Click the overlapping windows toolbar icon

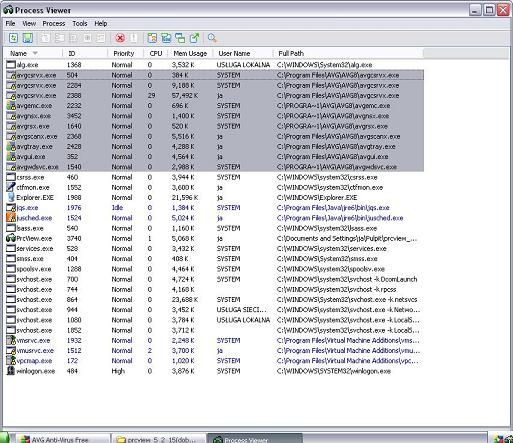pyautogui.click(x=180, y=38)
